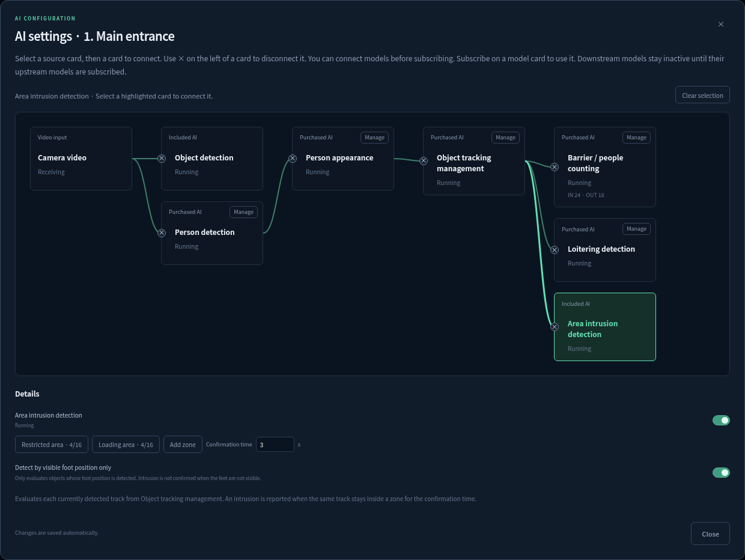
Task: Open Manage on Loitering detection card
Action: [636, 229]
